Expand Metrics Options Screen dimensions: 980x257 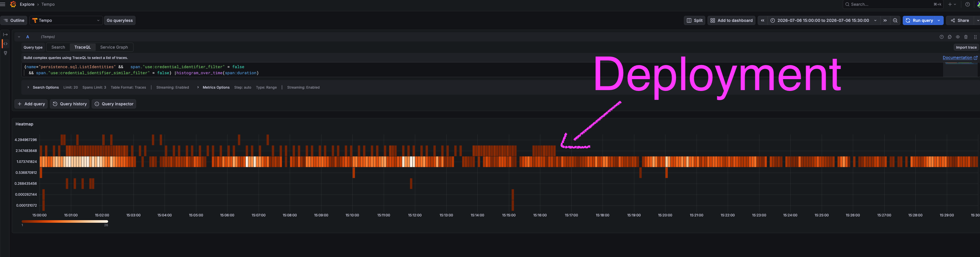pos(213,87)
